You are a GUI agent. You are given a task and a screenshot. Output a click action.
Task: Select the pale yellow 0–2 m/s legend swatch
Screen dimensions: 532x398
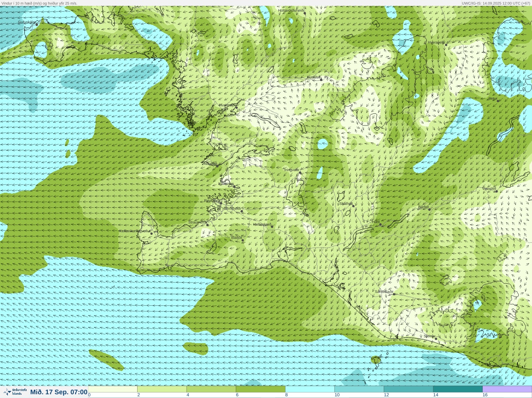coord(113,389)
